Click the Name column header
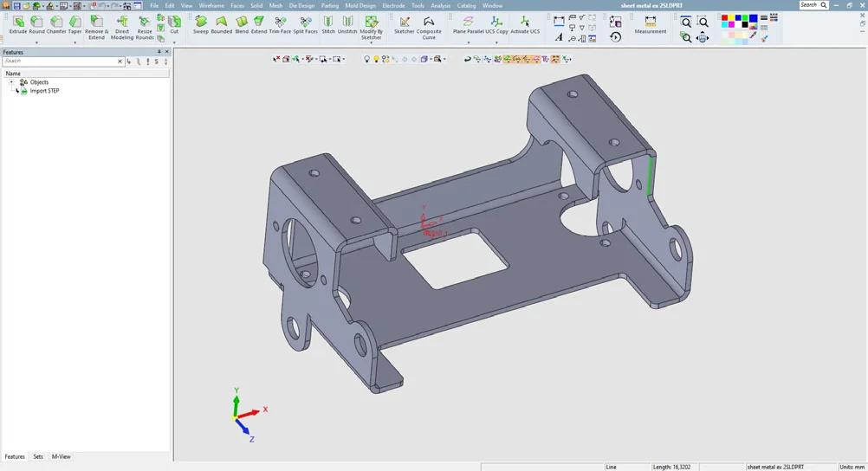 (x=86, y=73)
